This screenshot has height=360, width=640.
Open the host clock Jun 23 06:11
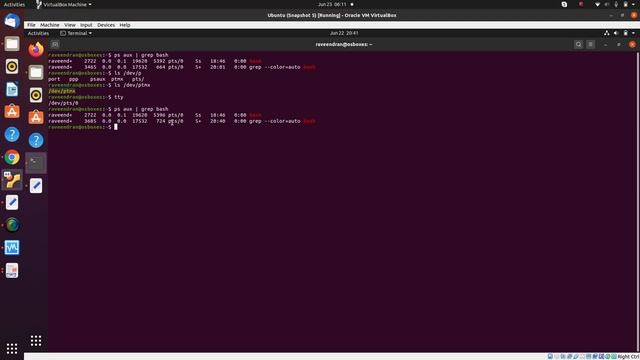coord(332,4)
